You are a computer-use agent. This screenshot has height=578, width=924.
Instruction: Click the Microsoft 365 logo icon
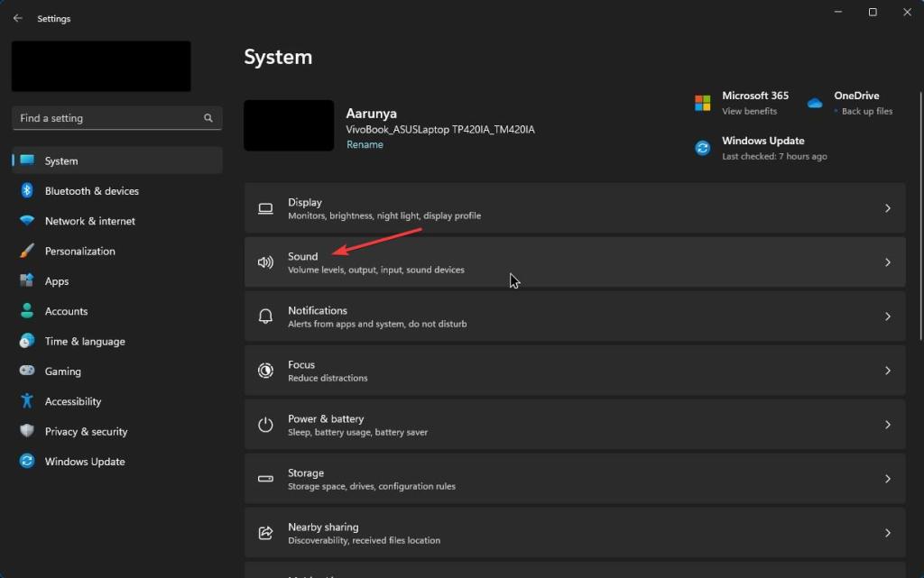pos(702,103)
